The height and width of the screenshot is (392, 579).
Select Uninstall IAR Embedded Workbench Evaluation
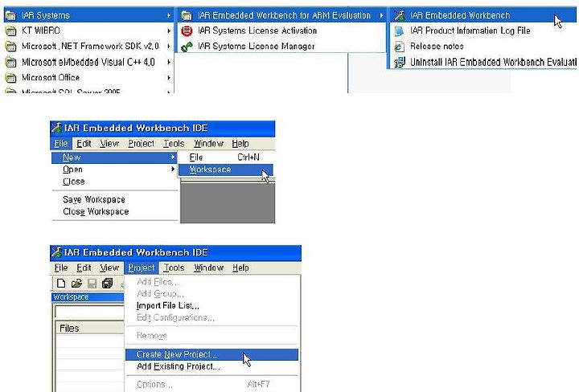(483, 62)
